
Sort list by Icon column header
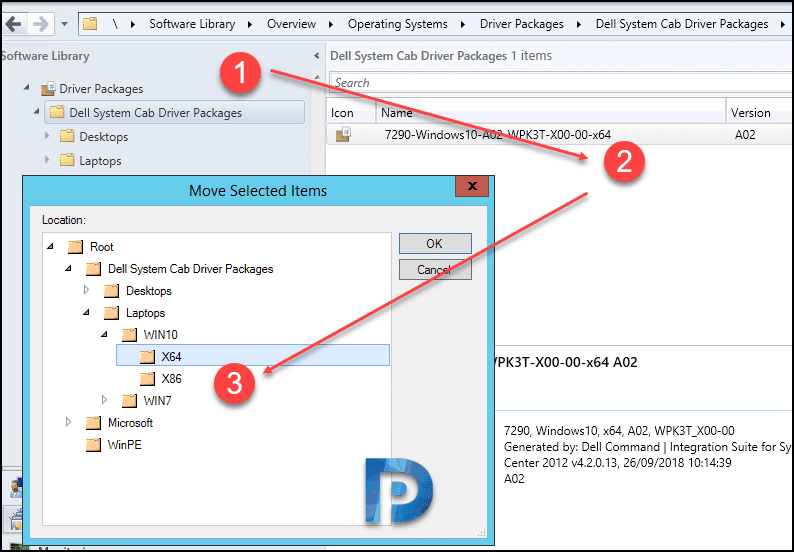pos(351,112)
